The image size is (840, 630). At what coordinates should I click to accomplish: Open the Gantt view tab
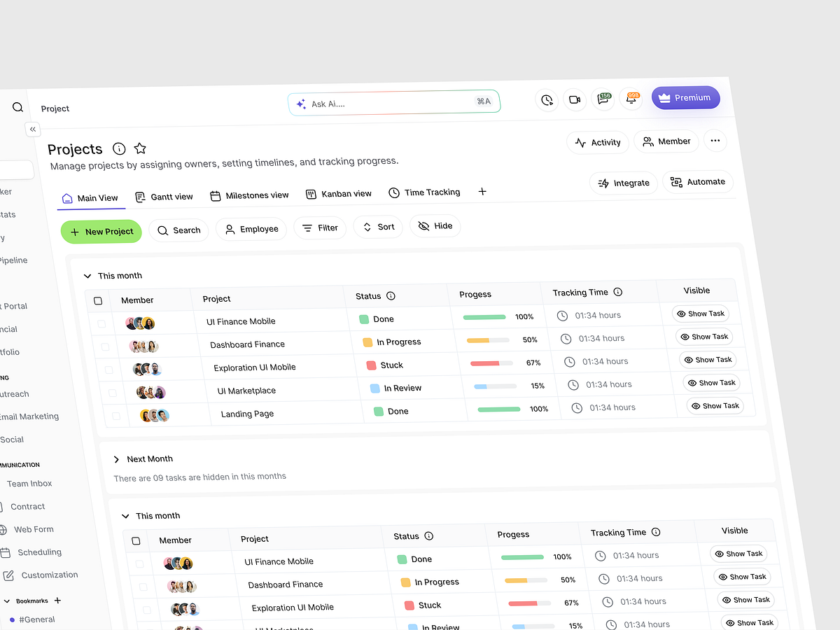pos(164,196)
